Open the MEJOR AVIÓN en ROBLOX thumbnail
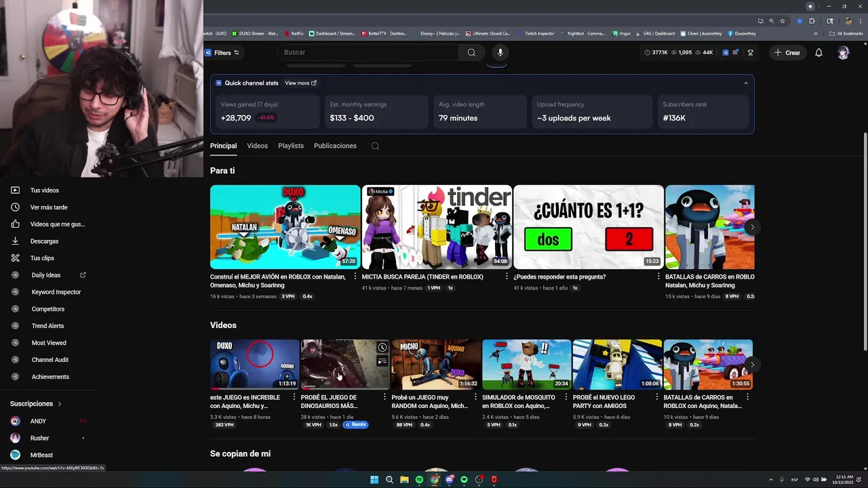The height and width of the screenshot is (488, 868). 285,227
